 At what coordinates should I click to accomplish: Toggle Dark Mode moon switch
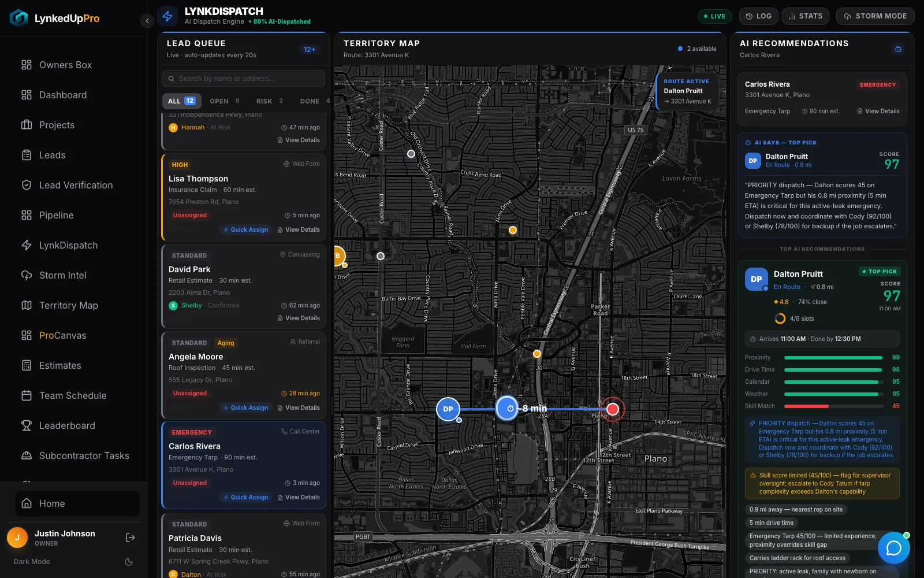pyautogui.click(x=129, y=562)
